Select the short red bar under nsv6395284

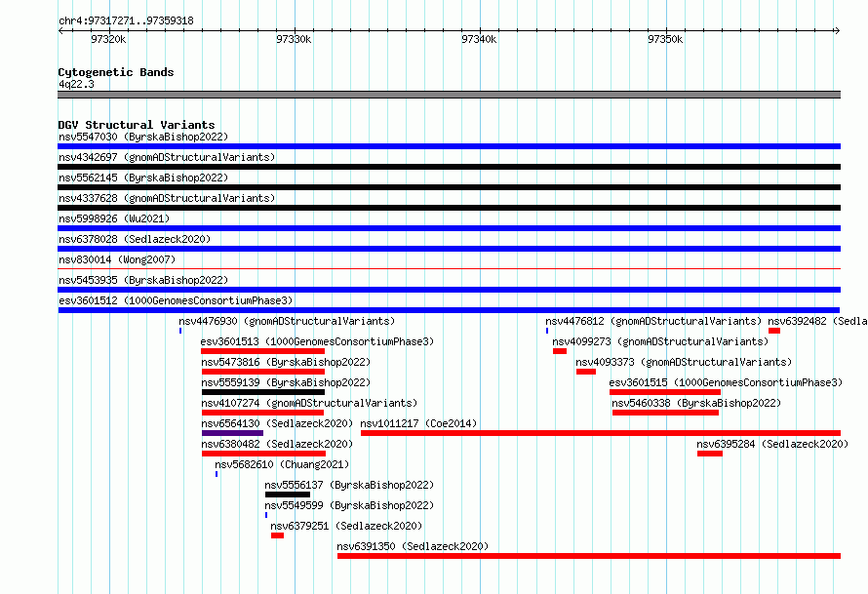tap(710, 454)
